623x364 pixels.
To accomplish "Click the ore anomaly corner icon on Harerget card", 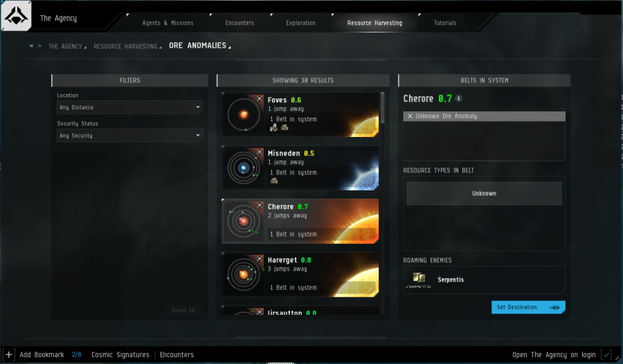I will [x=260, y=259].
